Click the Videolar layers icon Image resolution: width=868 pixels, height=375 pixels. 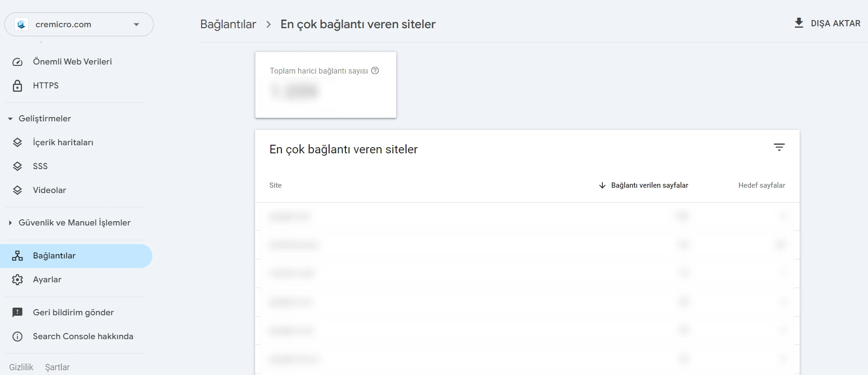point(17,190)
